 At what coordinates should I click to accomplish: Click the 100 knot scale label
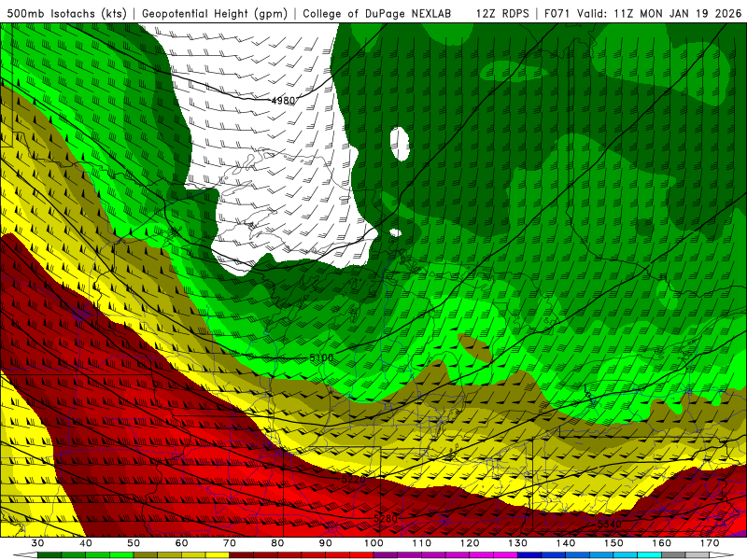pyautogui.click(x=373, y=543)
